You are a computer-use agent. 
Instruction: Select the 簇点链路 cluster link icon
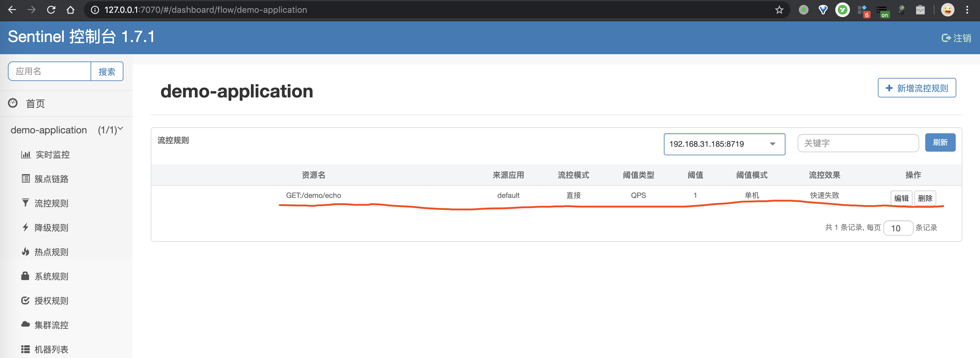pos(26,179)
